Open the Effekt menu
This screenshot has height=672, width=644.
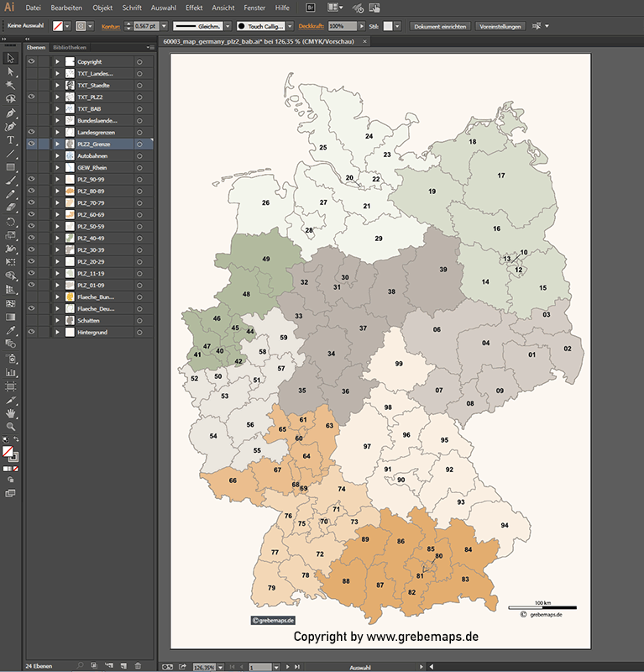[194, 8]
